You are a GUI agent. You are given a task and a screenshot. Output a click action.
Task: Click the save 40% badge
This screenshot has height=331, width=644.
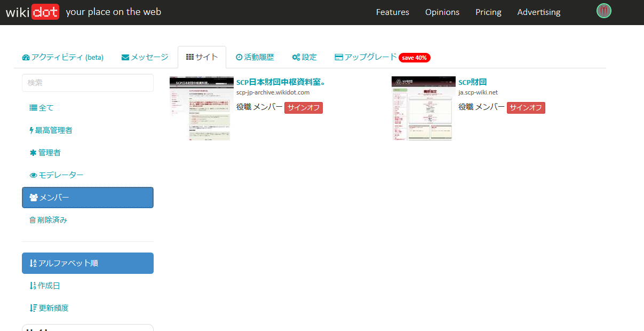pos(414,58)
